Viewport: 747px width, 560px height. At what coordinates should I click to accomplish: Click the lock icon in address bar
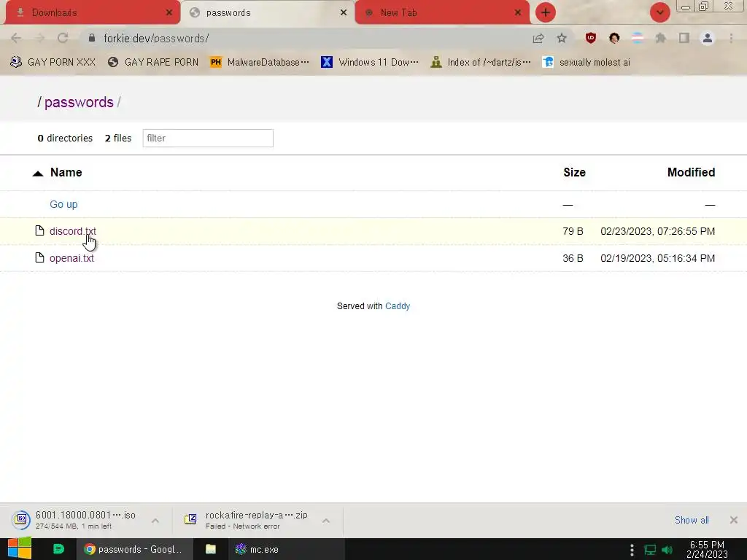(x=92, y=38)
